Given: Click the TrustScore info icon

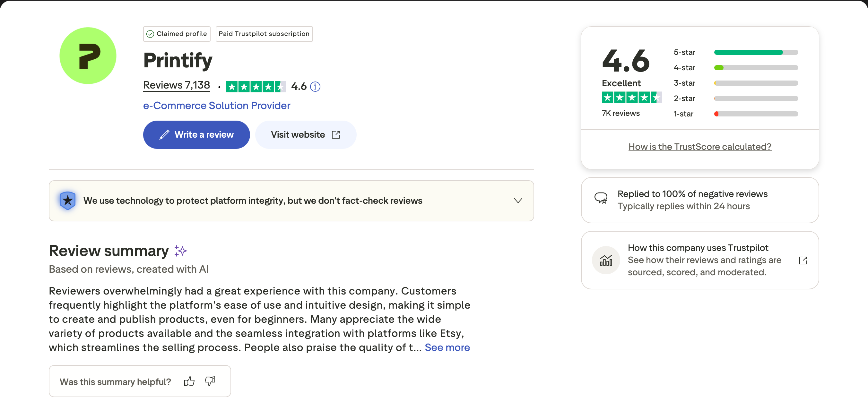Looking at the screenshot, I should (x=315, y=87).
